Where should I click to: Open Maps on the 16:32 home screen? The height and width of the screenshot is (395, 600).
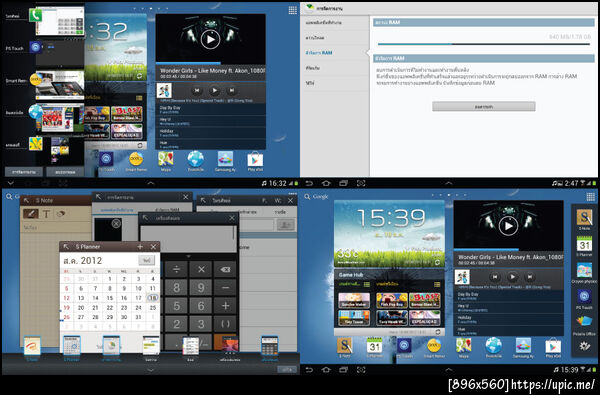[x=166, y=160]
